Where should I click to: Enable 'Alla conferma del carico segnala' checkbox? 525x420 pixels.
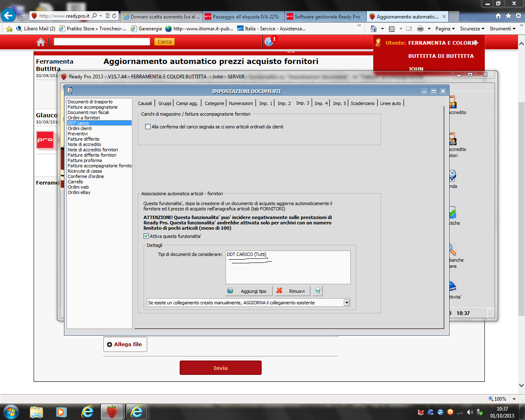tap(148, 127)
